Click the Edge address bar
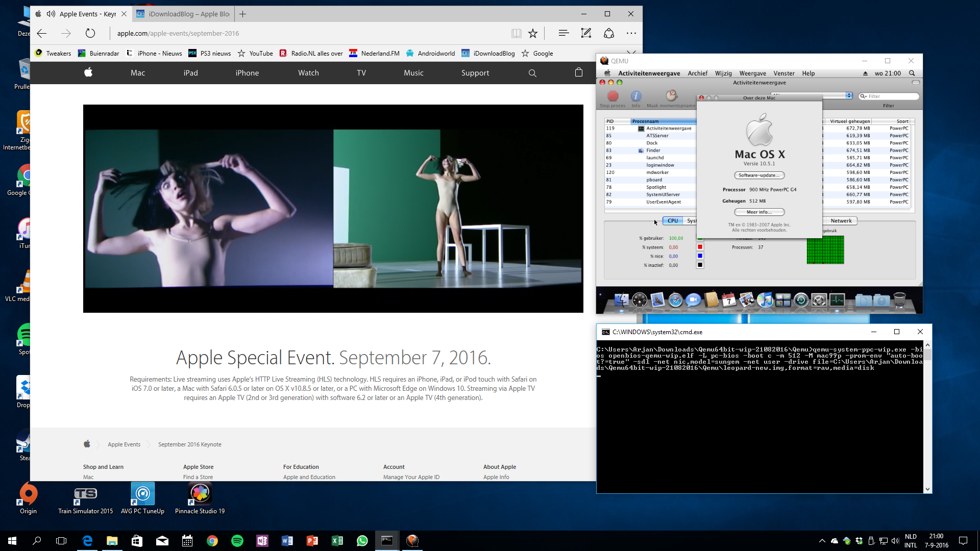 [x=311, y=33]
